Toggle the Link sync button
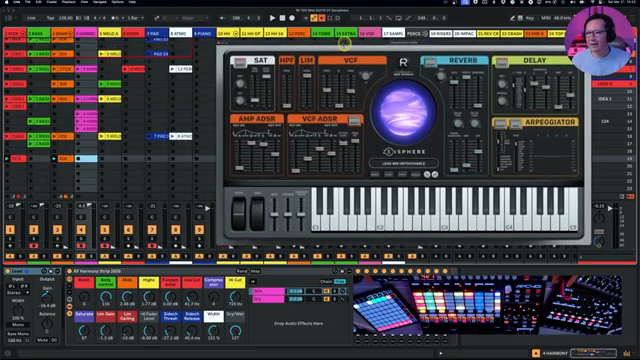This screenshot has width=640, height=360. pos(31,18)
